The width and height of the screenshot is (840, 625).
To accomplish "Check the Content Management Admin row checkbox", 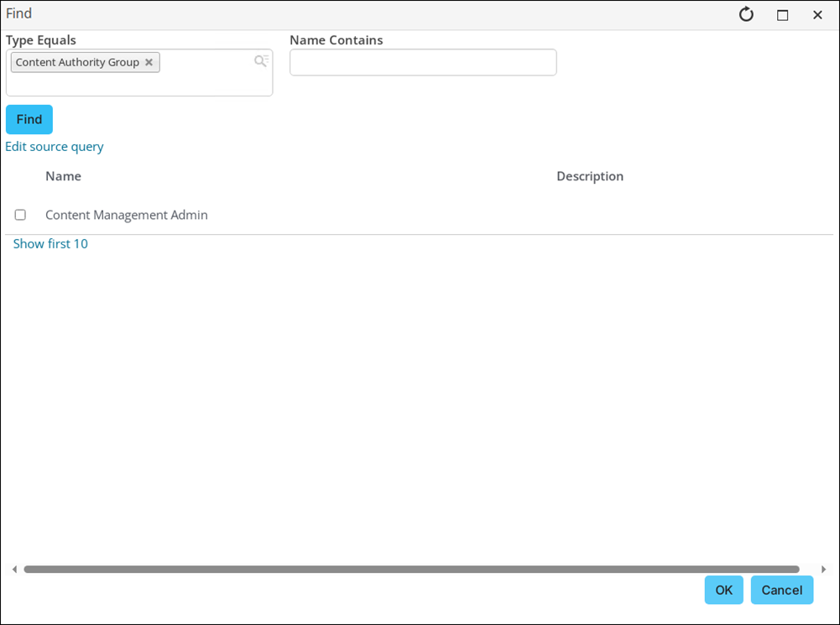I will (x=20, y=215).
